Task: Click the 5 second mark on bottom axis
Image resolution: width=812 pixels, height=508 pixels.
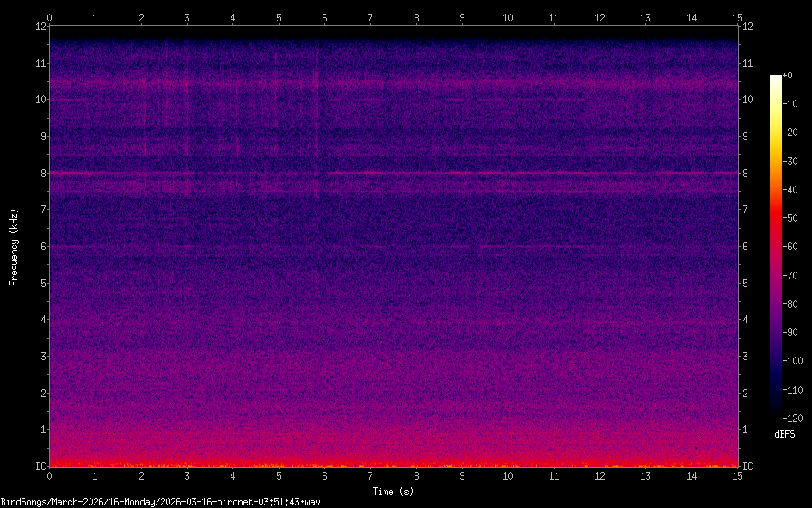Action: (279, 475)
